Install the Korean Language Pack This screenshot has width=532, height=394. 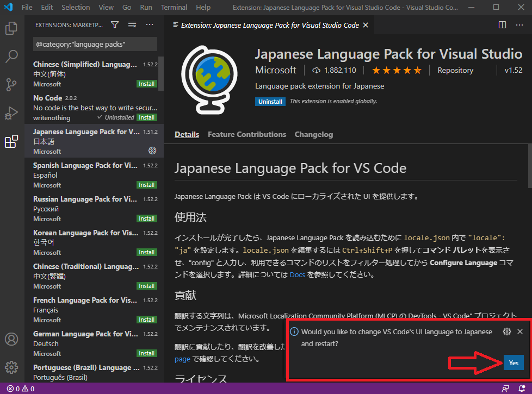coord(146,252)
